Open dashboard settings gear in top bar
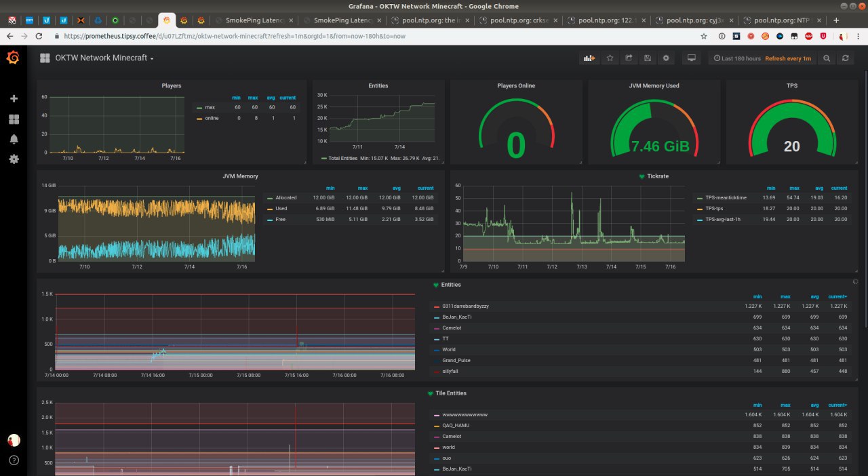 [x=666, y=58]
